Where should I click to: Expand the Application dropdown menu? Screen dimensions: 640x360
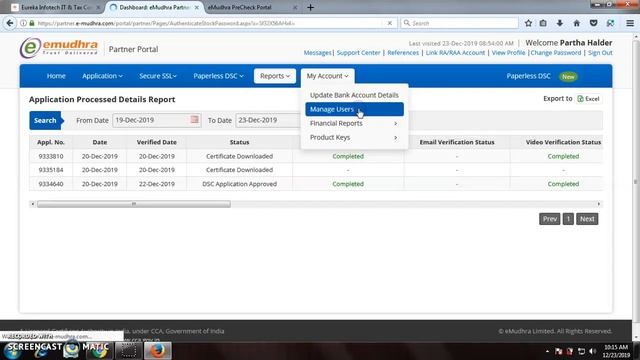pyautogui.click(x=102, y=76)
